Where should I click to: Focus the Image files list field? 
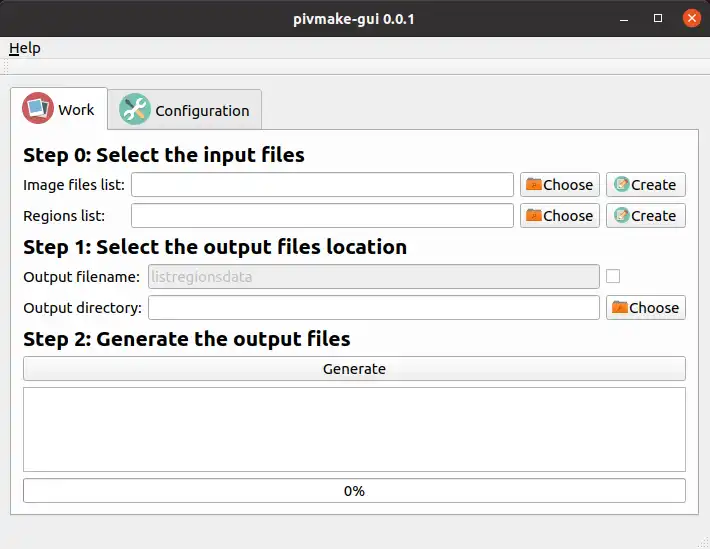(322, 184)
